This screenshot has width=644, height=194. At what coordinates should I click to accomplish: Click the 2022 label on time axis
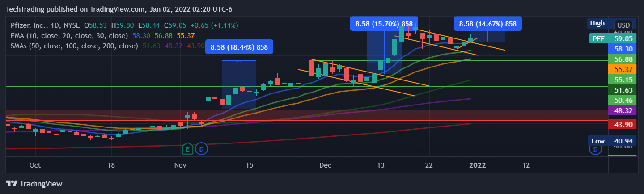tap(478, 165)
